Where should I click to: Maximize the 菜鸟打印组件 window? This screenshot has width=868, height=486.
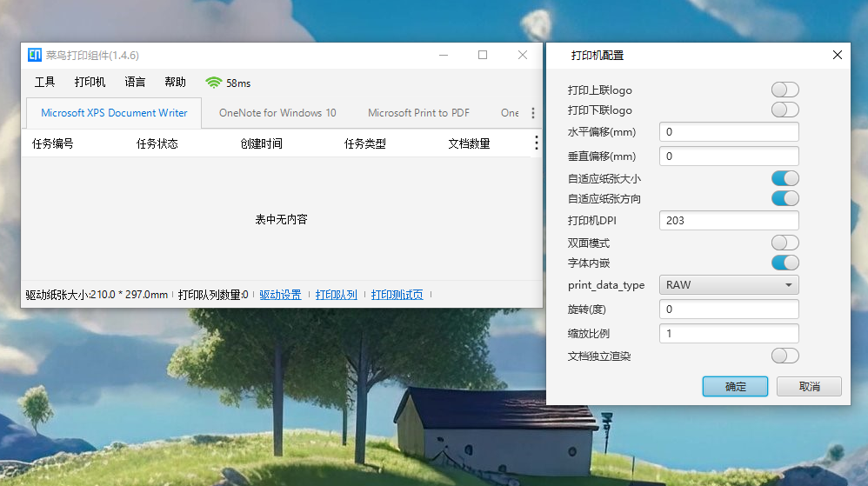point(483,55)
